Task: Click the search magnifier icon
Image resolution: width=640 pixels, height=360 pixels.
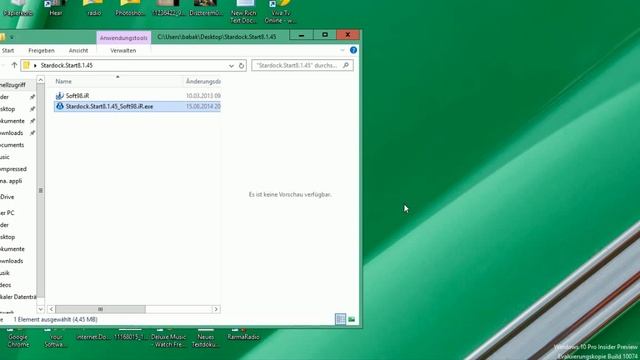Action: [346, 65]
